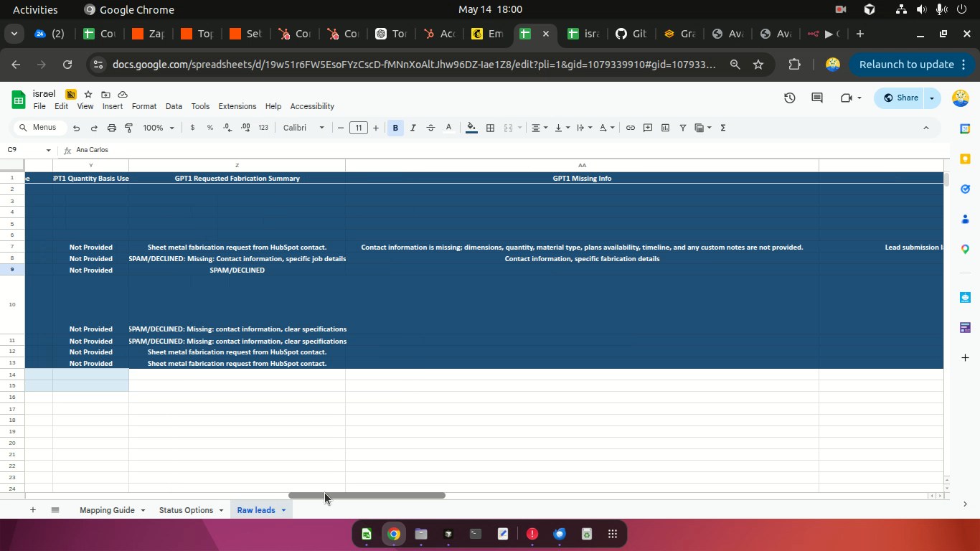Open functions sigma menu
The image size is (980, 551).
722,128
